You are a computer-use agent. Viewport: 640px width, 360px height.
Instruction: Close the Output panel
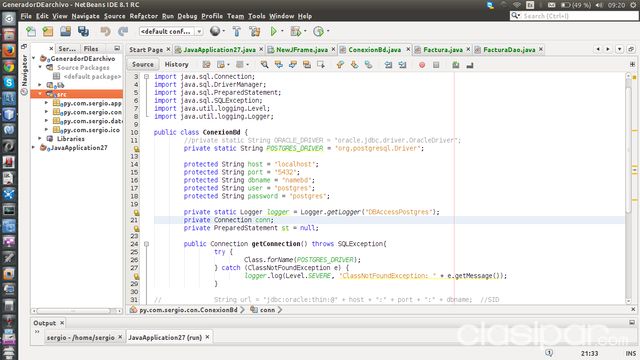(x=62, y=323)
